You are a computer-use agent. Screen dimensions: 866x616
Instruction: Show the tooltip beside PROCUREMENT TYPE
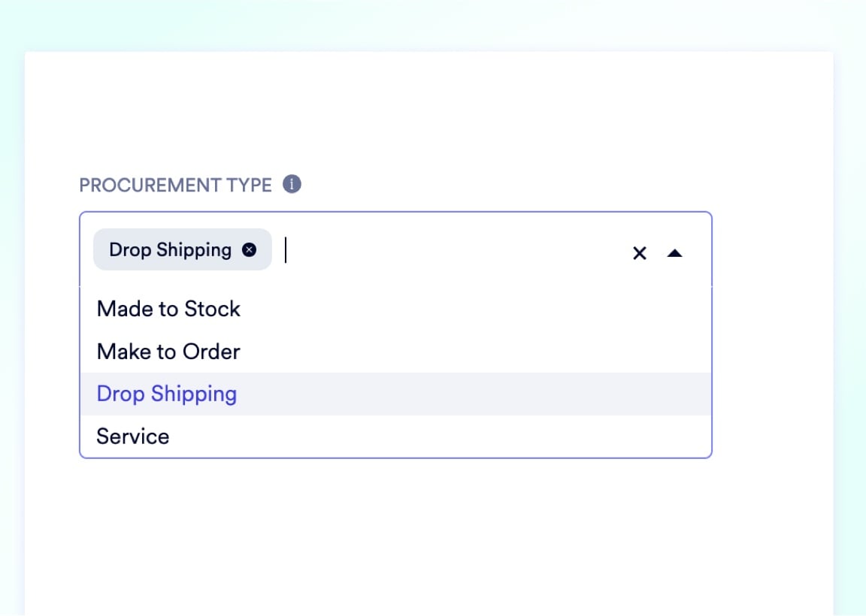(x=292, y=184)
